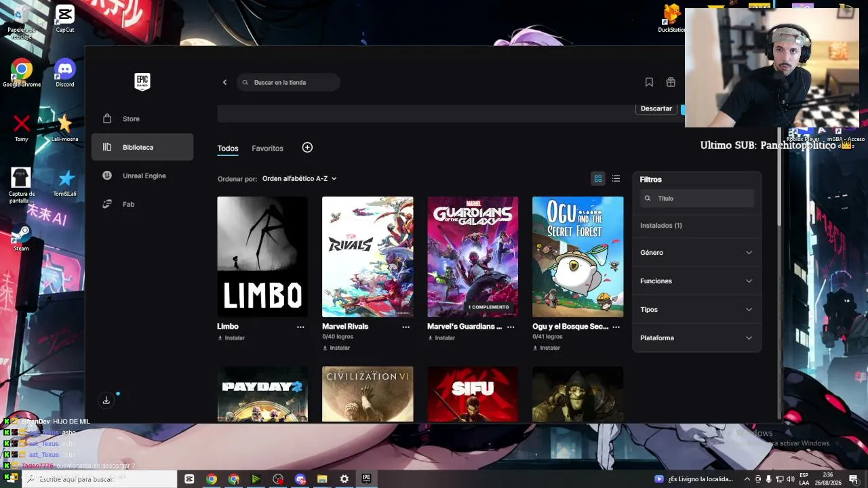The width and height of the screenshot is (868, 488).
Task: Open the Fab section
Action: [142, 204]
